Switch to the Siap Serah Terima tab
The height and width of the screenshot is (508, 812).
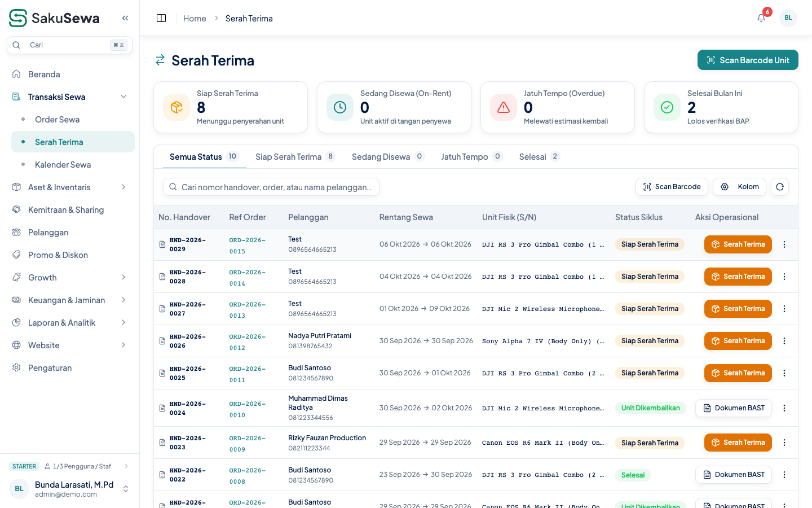coord(295,157)
